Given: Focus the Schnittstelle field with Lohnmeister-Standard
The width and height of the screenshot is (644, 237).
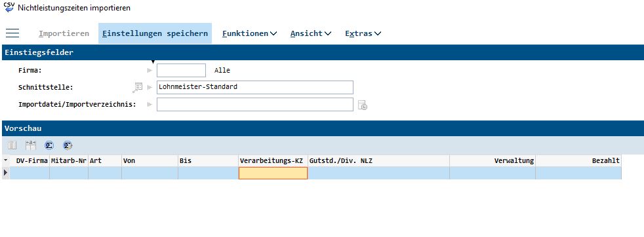Looking at the screenshot, I should point(255,87).
